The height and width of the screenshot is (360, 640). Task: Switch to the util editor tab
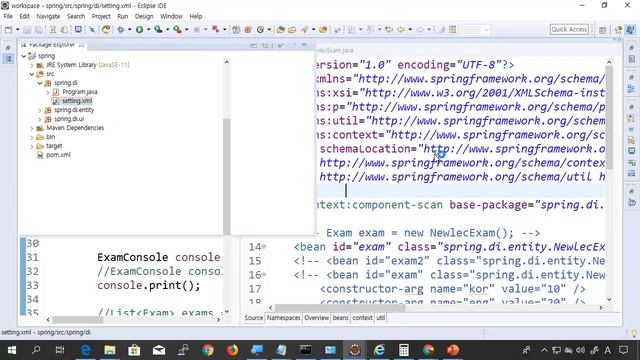click(380, 318)
